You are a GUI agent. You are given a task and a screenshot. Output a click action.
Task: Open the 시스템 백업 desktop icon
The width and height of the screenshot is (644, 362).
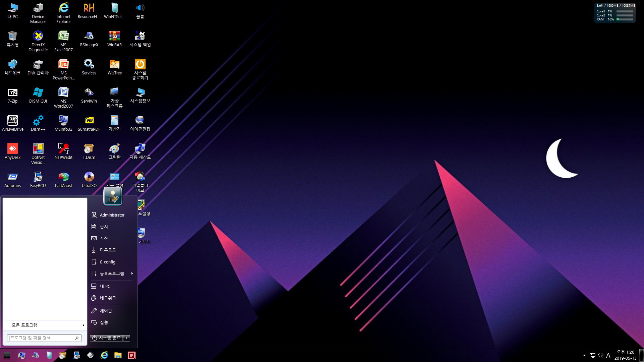coord(140,39)
